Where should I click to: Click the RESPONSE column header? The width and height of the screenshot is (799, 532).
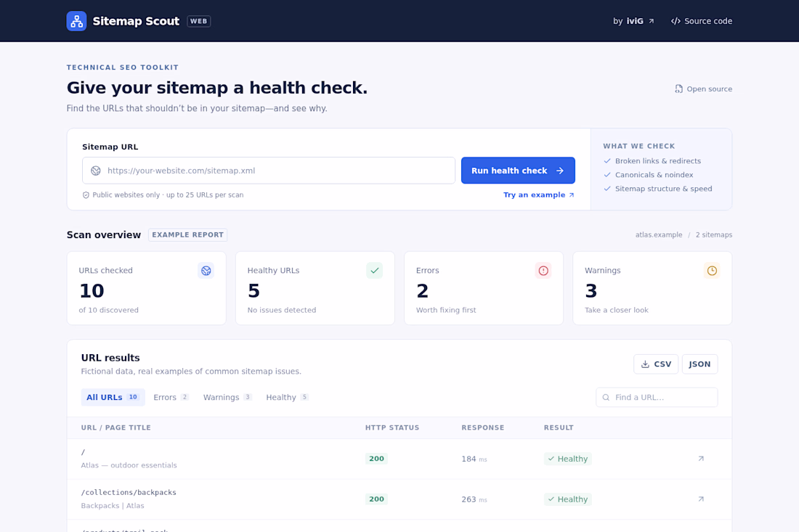pyautogui.click(x=482, y=427)
